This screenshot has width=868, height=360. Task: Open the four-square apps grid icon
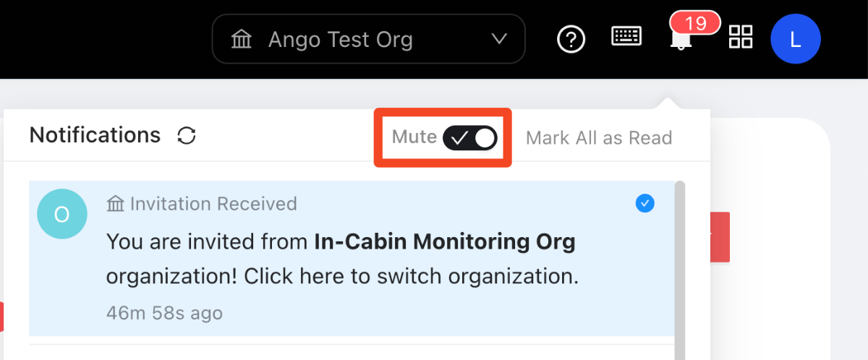(741, 37)
